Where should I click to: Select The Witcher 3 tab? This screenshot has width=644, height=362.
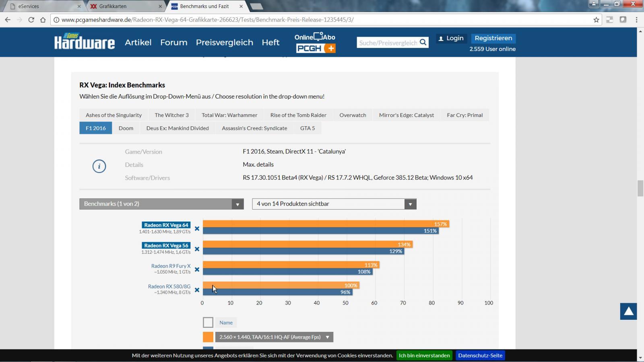171,115
